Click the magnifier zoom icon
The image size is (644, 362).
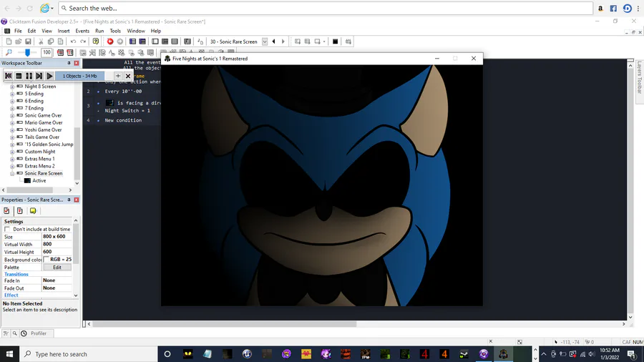click(x=9, y=52)
